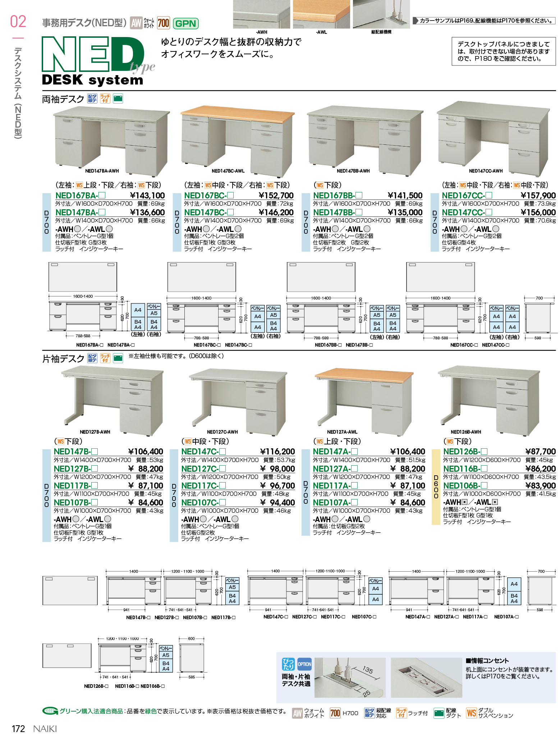Open the NED127C- product code link
The height and width of the screenshot is (736, 560).
(x=200, y=469)
